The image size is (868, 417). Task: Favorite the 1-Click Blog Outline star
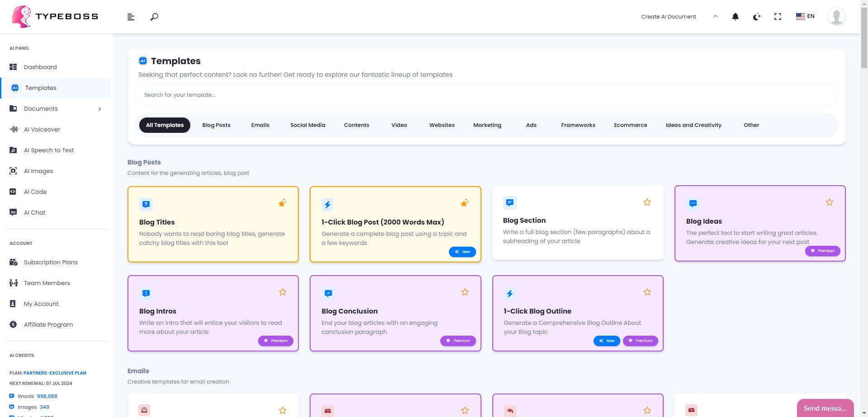(647, 292)
